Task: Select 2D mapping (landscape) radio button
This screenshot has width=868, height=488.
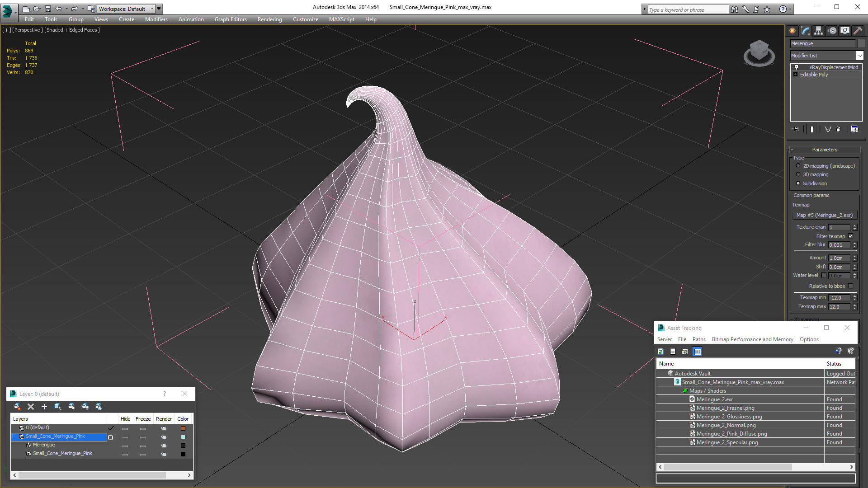Action: tap(798, 166)
